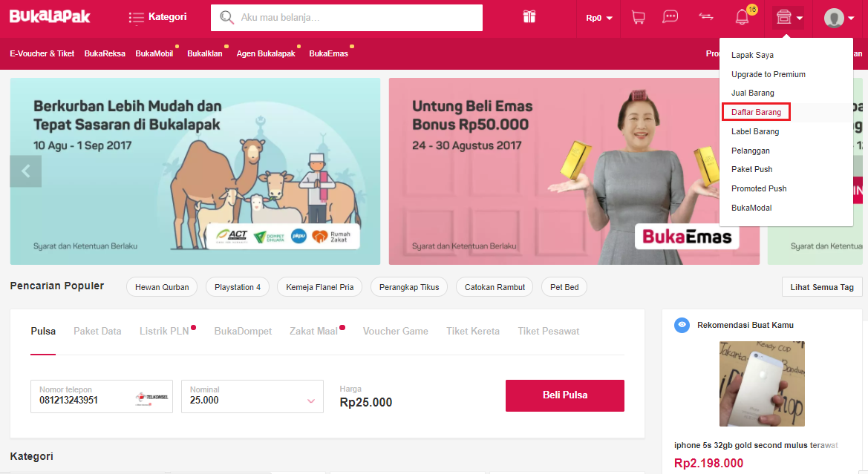The width and height of the screenshot is (868, 474).
Task: Open the shopping cart icon
Action: pos(639,17)
